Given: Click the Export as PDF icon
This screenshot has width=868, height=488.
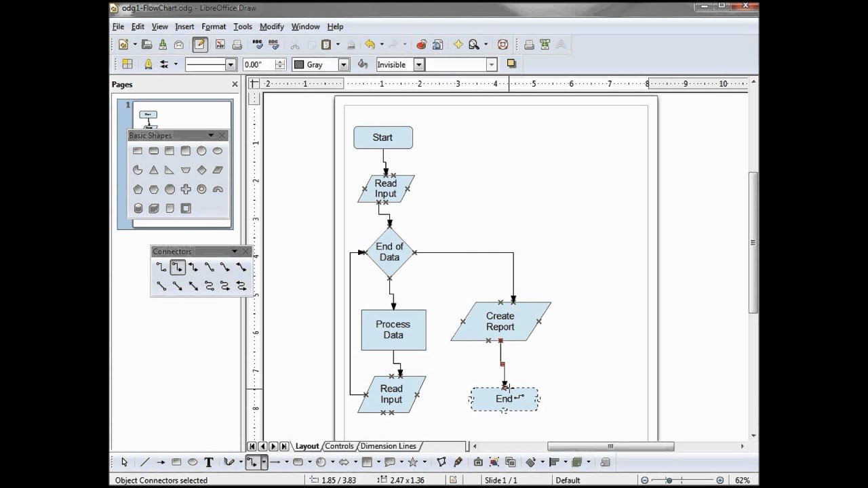Looking at the screenshot, I should point(220,45).
